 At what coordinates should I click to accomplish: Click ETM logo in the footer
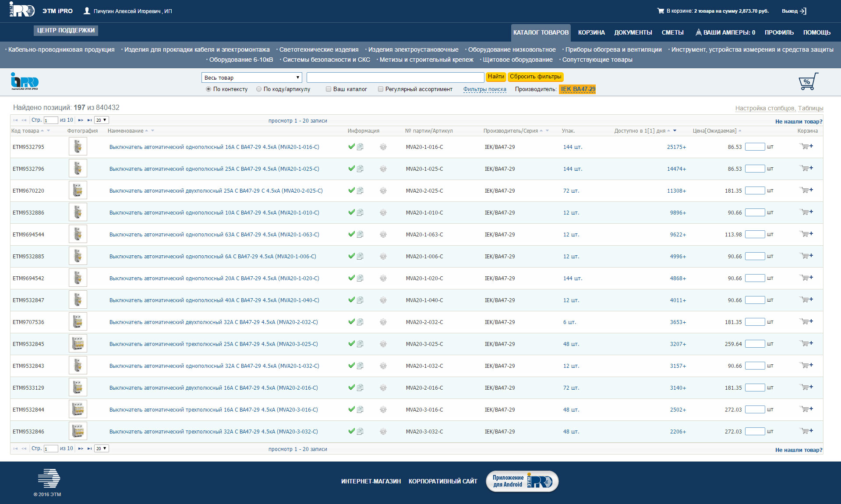[49, 478]
